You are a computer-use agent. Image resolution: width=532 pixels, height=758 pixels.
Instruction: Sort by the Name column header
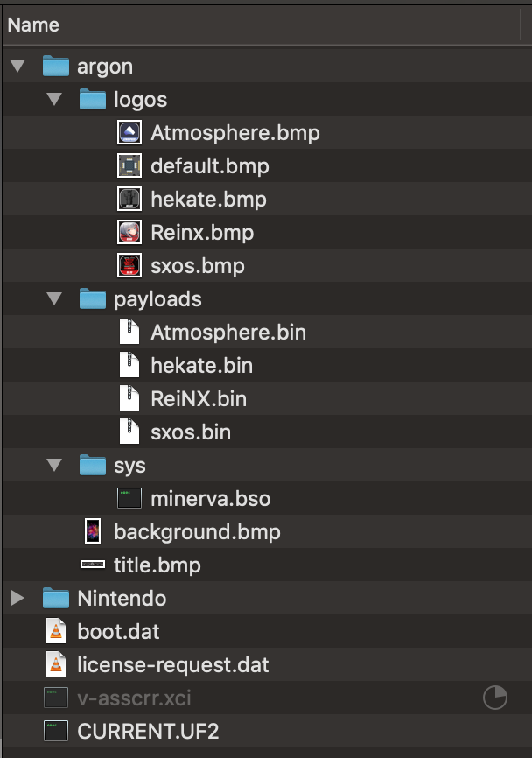pyautogui.click(x=261, y=25)
